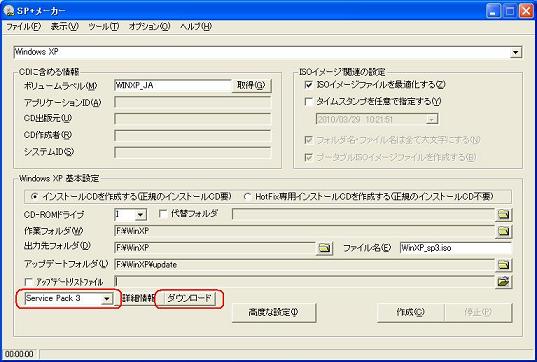Enable the アップデートリストファイル checkbox
The height and width of the screenshot is (362, 537).
29,282
